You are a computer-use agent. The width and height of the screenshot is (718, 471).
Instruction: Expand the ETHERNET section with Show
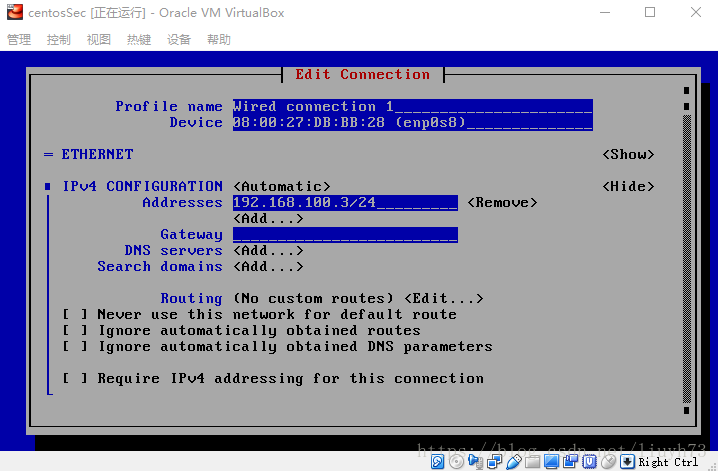tap(628, 155)
